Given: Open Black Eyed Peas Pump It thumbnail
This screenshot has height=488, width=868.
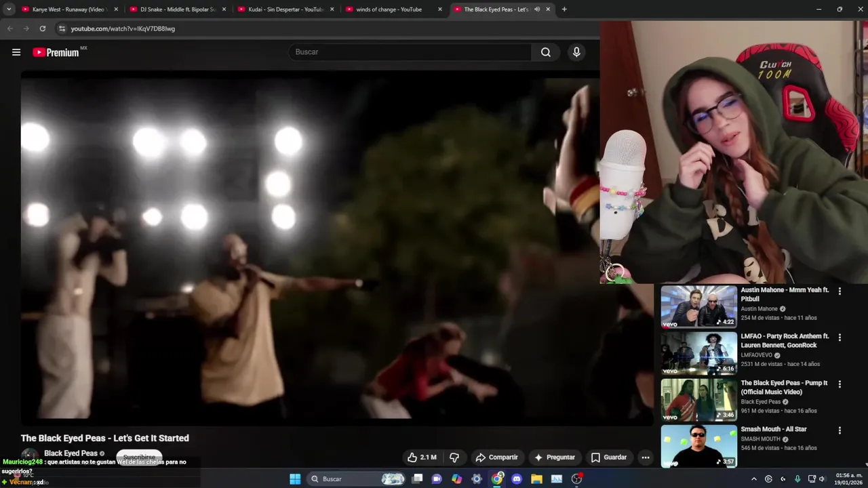Looking at the screenshot, I should pyautogui.click(x=698, y=400).
